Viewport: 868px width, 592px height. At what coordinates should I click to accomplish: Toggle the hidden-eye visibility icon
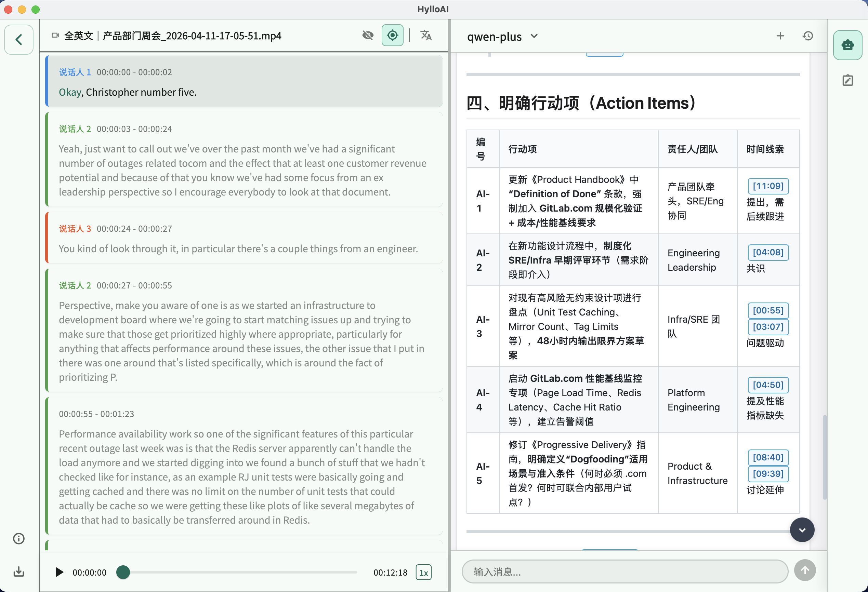(368, 36)
